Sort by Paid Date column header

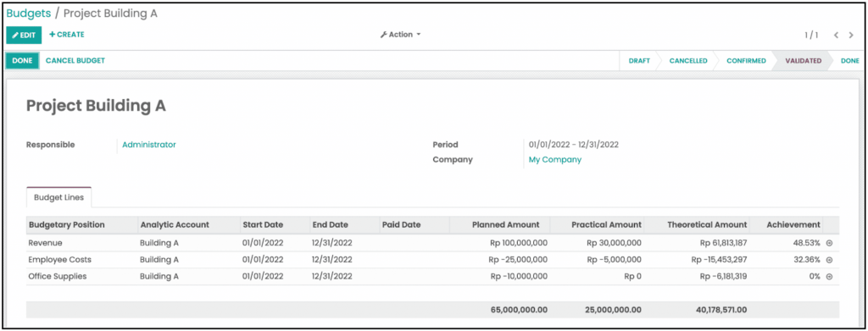(414, 225)
